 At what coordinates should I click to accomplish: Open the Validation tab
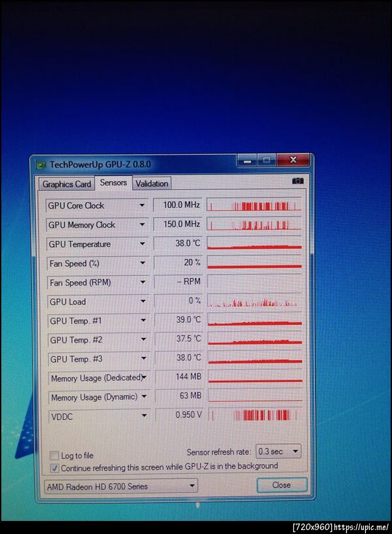click(x=152, y=184)
